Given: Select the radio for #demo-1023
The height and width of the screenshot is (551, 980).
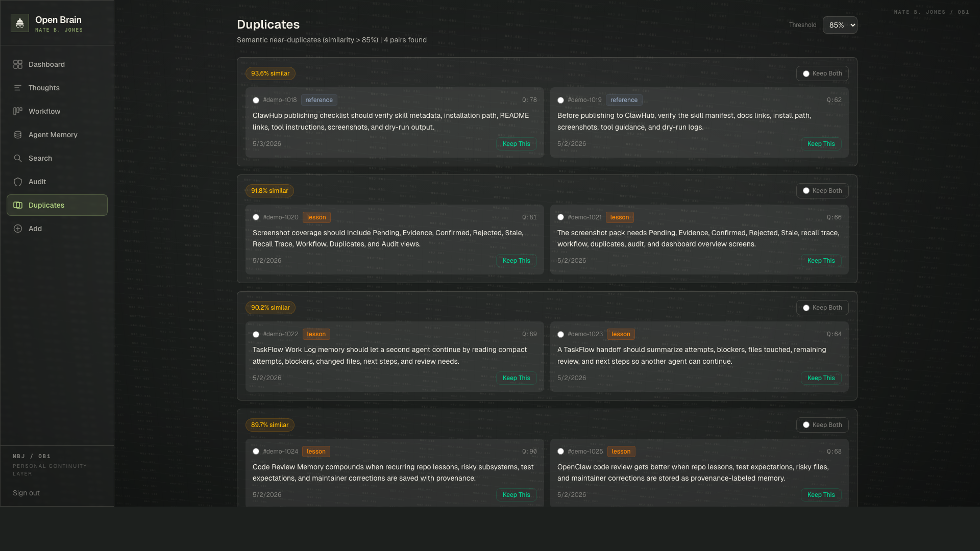Looking at the screenshot, I should [560, 335].
